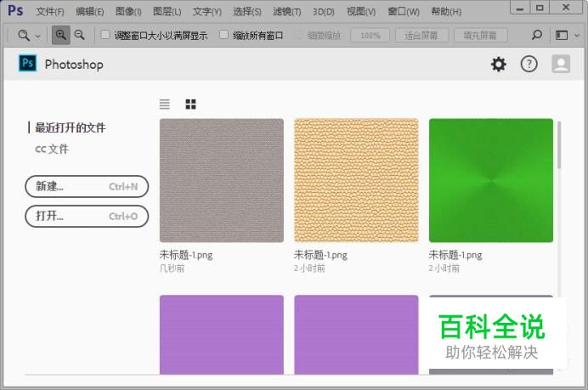Screen dimensions: 588x390
Task: Toggle 缩放所有窗口 checkbox
Action: click(224, 36)
